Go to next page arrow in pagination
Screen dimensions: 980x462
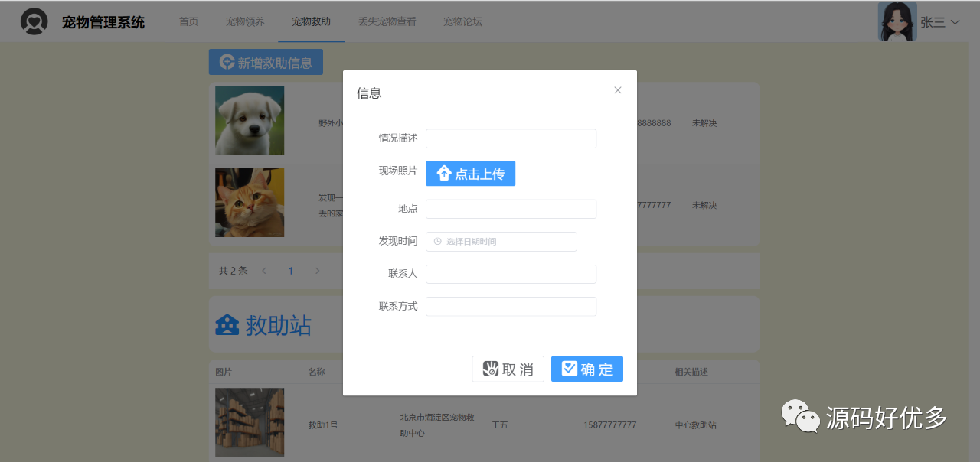(x=317, y=271)
